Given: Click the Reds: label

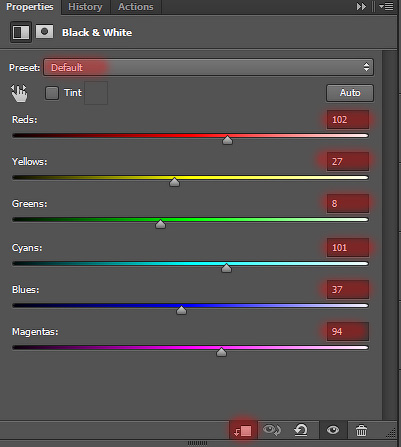Looking at the screenshot, I should tap(25, 120).
